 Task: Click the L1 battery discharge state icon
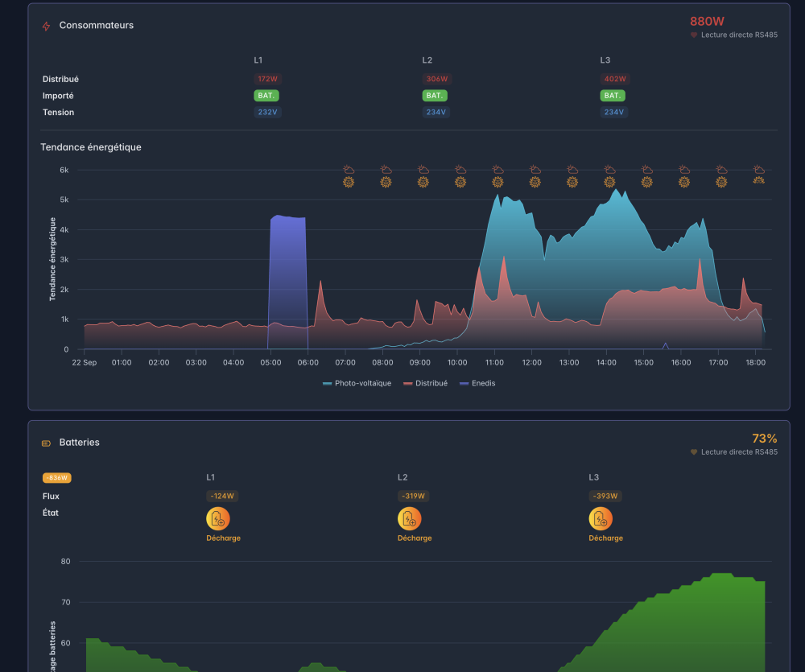click(x=217, y=518)
